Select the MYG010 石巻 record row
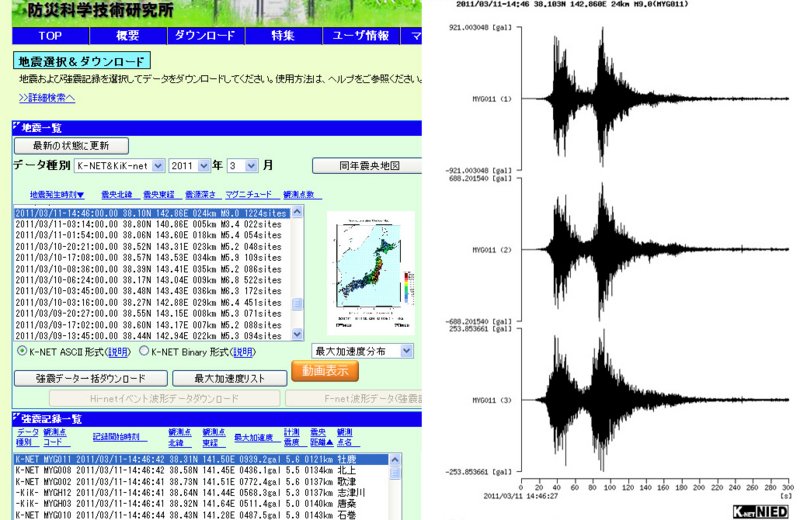The image size is (800, 520). (x=201, y=515)
